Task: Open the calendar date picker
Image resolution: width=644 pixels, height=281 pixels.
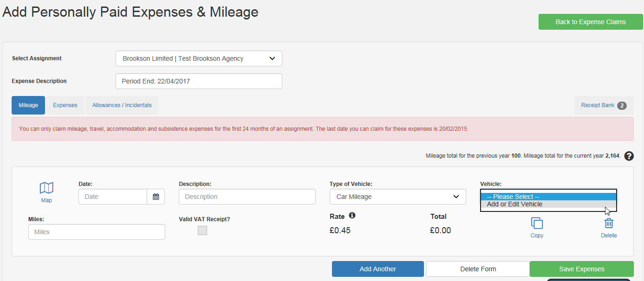Action: [x=156, y=197]
